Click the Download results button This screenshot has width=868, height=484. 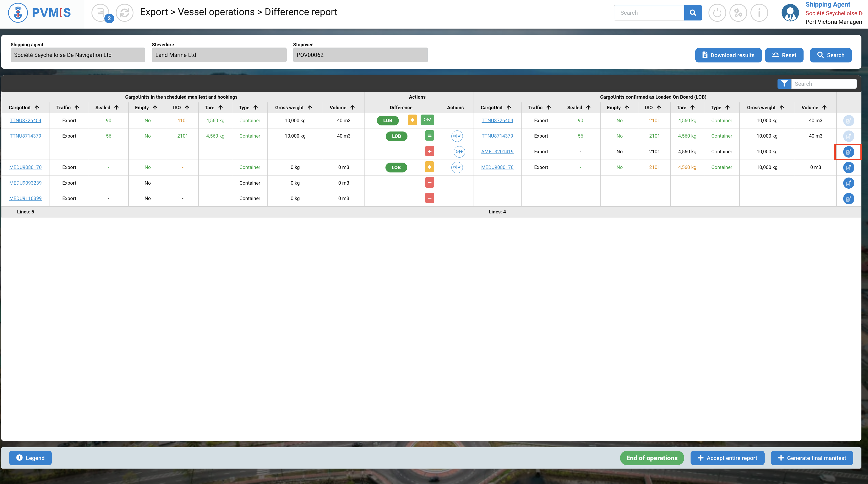click(728, 55)
